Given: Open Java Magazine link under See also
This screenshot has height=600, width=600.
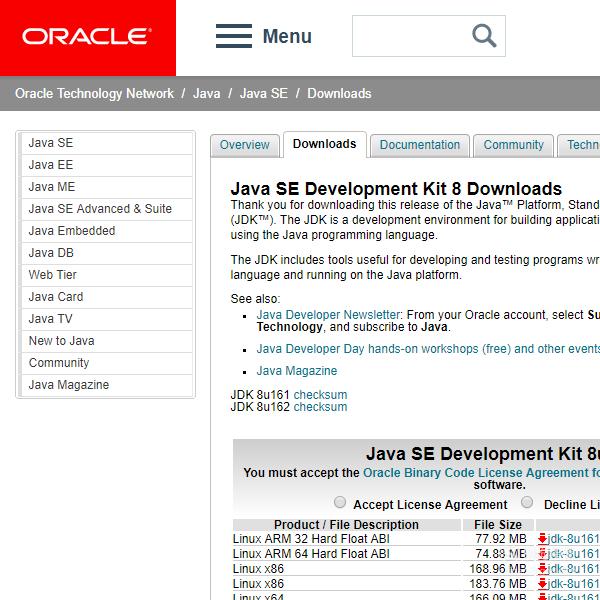Looking at the screenshot, I should 297,371.
